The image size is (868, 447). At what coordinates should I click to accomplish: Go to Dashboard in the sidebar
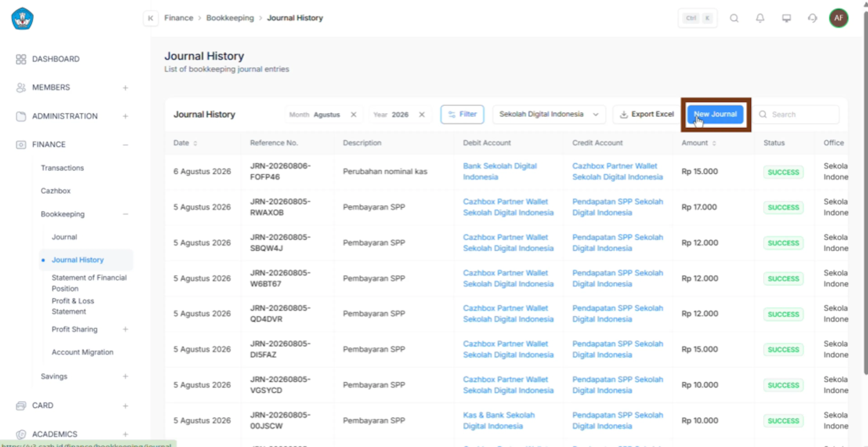point(56,59)
